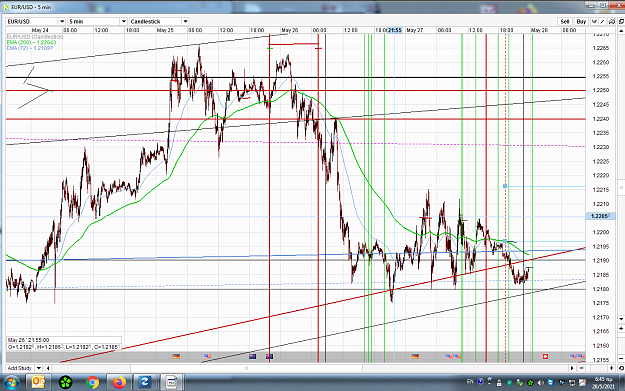Open the Candlestick chart style dropdown
Viewport: 625px width, 391px height.
pos(185,22)
